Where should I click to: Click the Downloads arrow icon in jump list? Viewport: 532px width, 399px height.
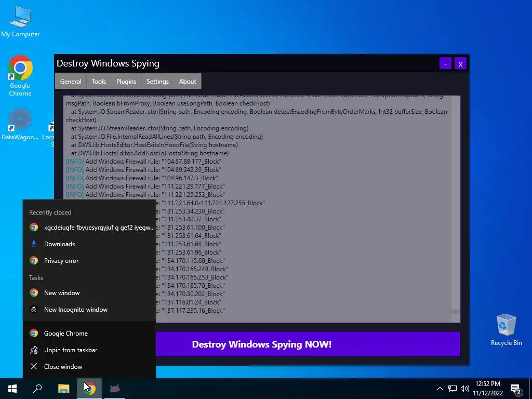pyautogui.click(x=34, y=244)
